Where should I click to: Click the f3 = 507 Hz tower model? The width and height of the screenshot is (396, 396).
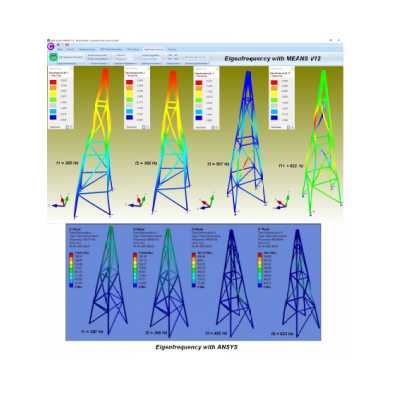pos(247,142)
